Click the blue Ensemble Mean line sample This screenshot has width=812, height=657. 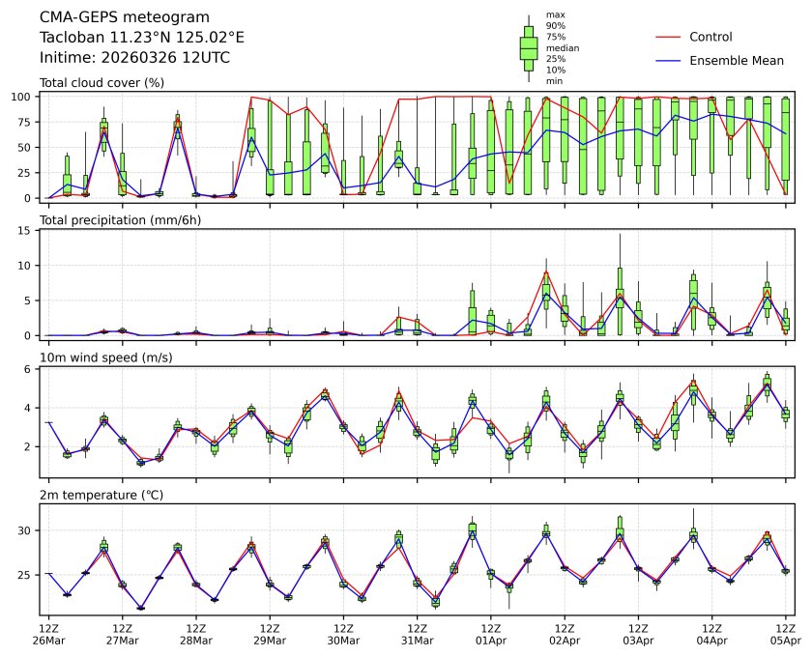click(x=669, y=61)
